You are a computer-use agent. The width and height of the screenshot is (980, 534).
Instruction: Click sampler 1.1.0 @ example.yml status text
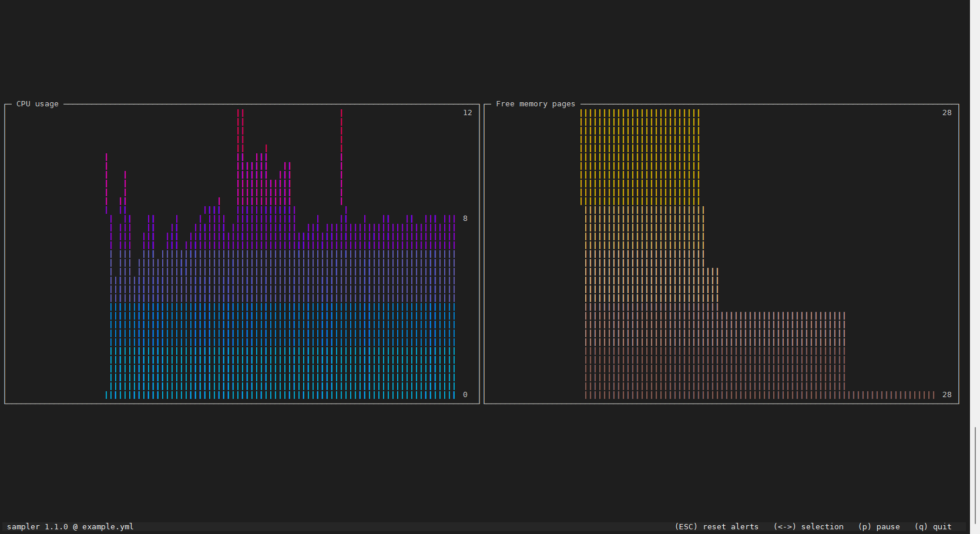[x=71, y=527]
